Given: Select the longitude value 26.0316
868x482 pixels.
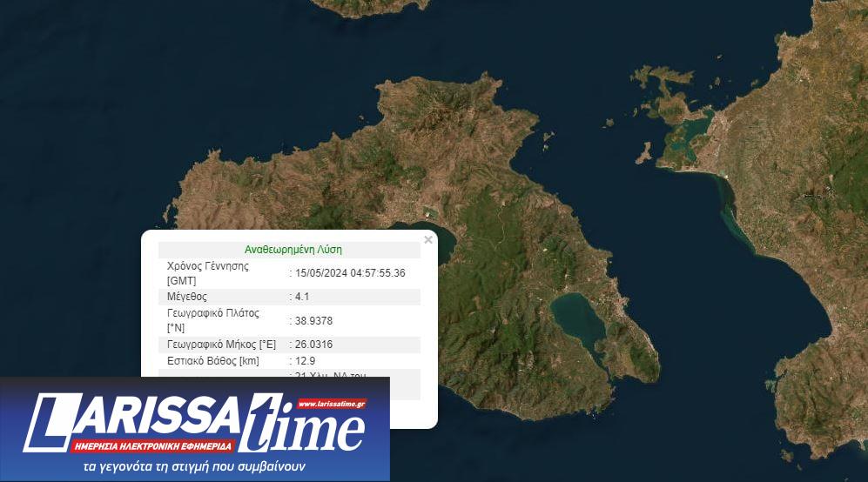Looking at the screenshot, I should pyautogui.click(x=314, y=345).
